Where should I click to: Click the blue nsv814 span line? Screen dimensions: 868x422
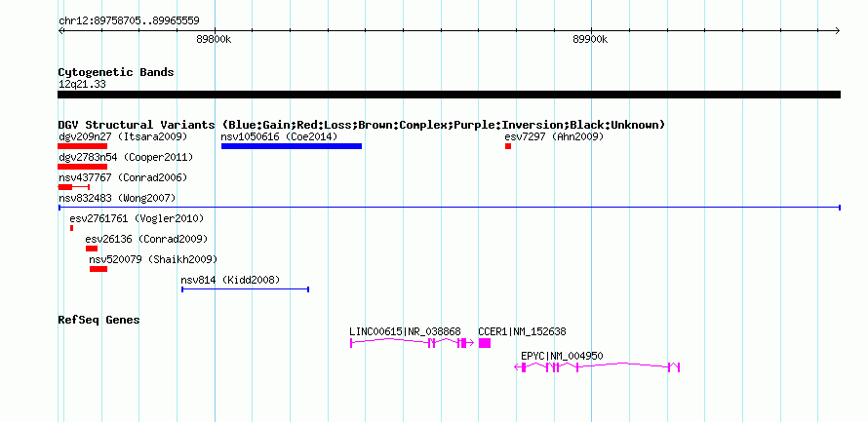tap(245, 289)
